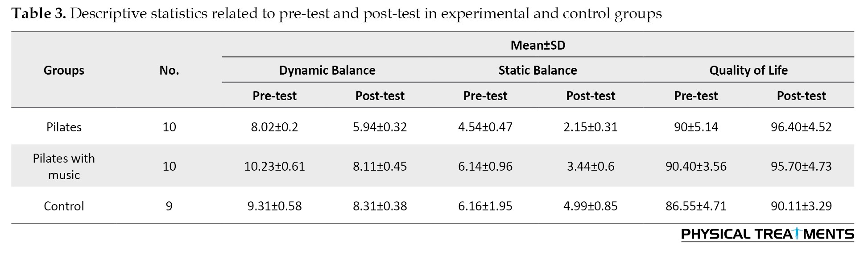Click the Mean±SD header cell

point(538,45)
